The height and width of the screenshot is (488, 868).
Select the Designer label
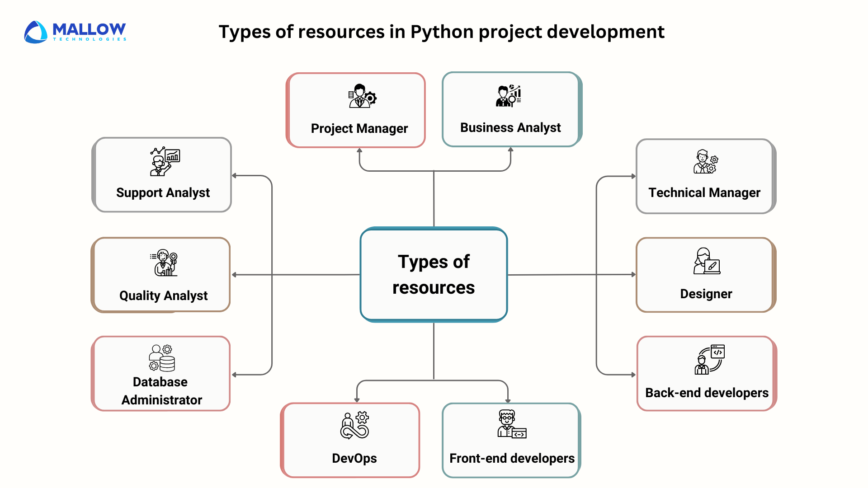click(x=705, y=294)
